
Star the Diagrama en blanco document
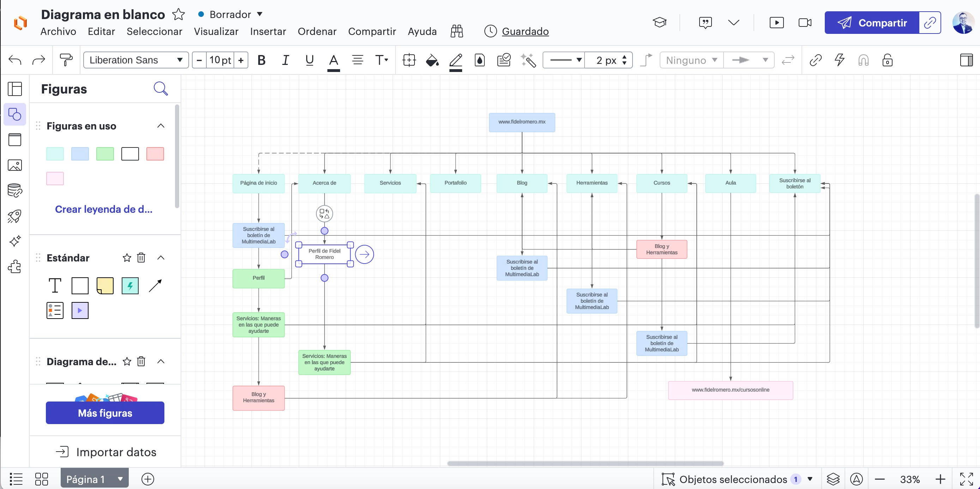pyautogui.click(x=178, y=14)
